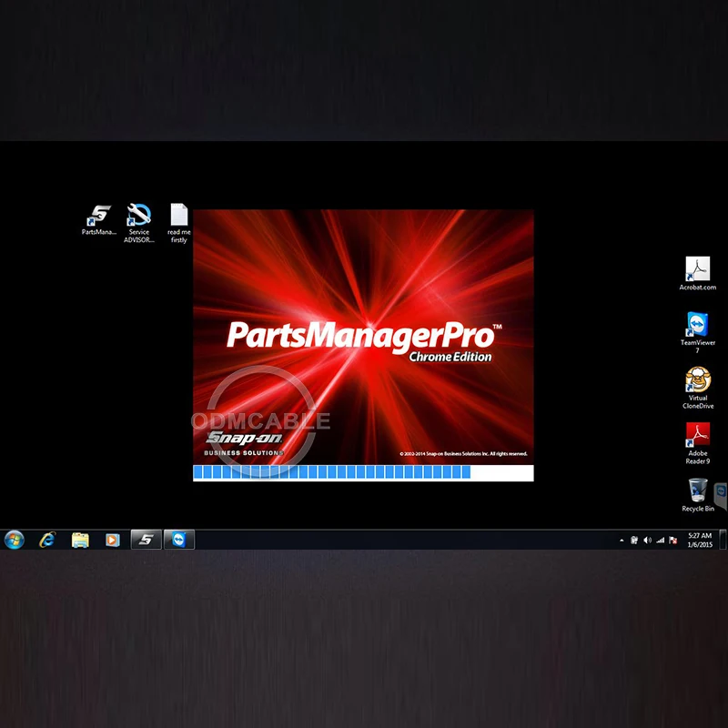Viewport: 728px width, 728px height.
Task: Launch TeamViewer 7 from the desktop
Action: pos(697,333)
